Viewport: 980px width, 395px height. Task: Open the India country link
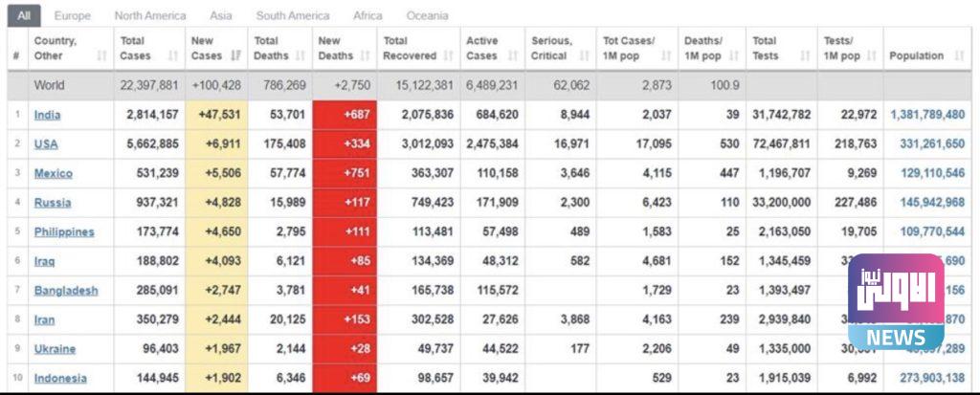(x=46, y=115)
